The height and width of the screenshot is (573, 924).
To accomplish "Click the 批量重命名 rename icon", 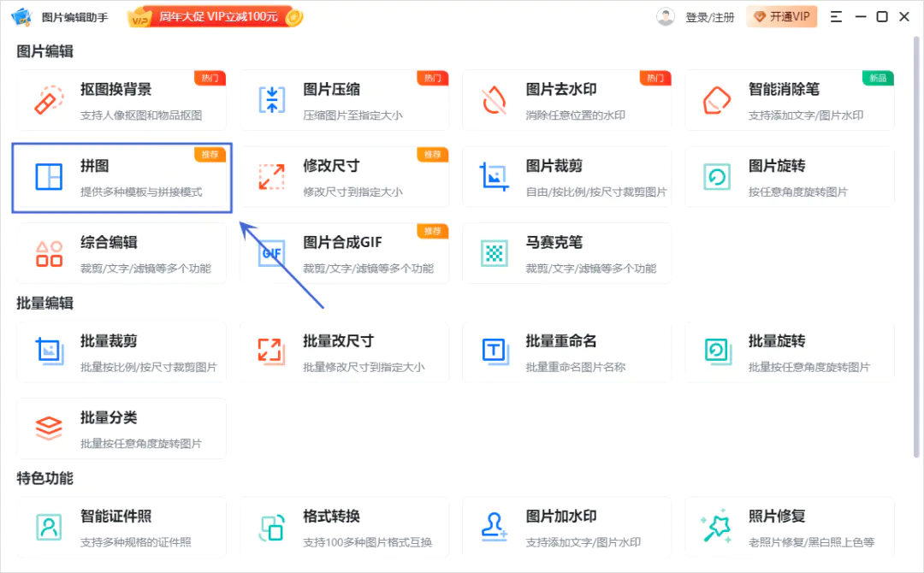I will point(494,351).
